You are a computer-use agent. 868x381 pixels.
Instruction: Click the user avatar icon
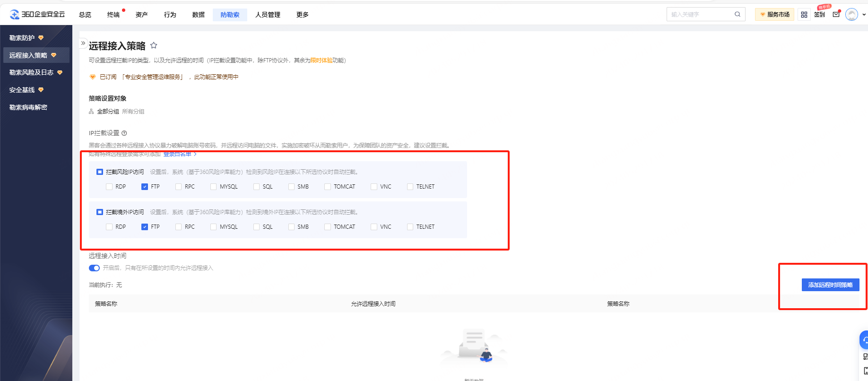851,15
